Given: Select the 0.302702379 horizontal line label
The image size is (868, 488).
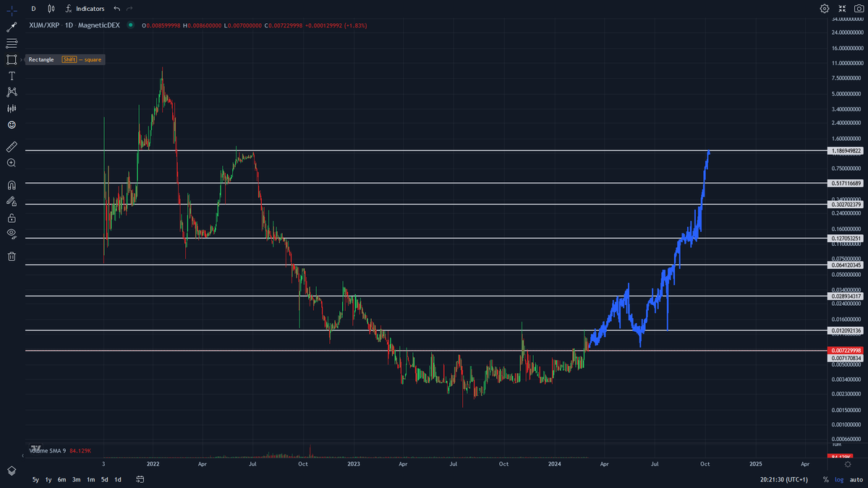Looking at the screenshot, I should [845, 205].
